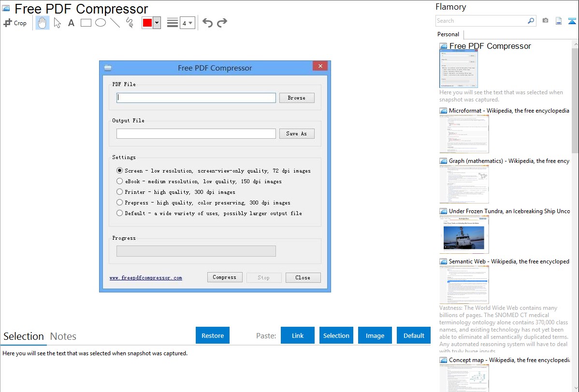Select the line drawing tool
The height and width of the screenshot is (392, 579).
click(x=115, y=23)
